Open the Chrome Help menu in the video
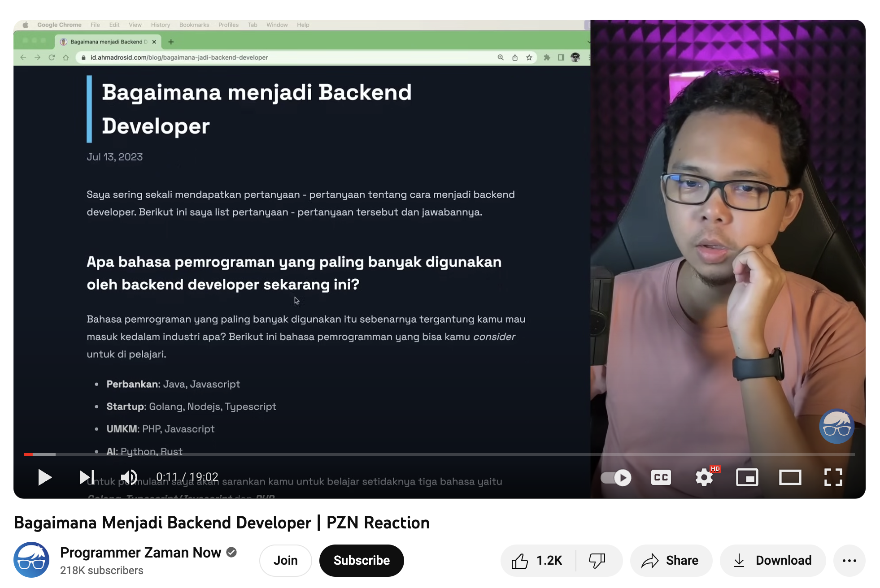 point(303,25)
